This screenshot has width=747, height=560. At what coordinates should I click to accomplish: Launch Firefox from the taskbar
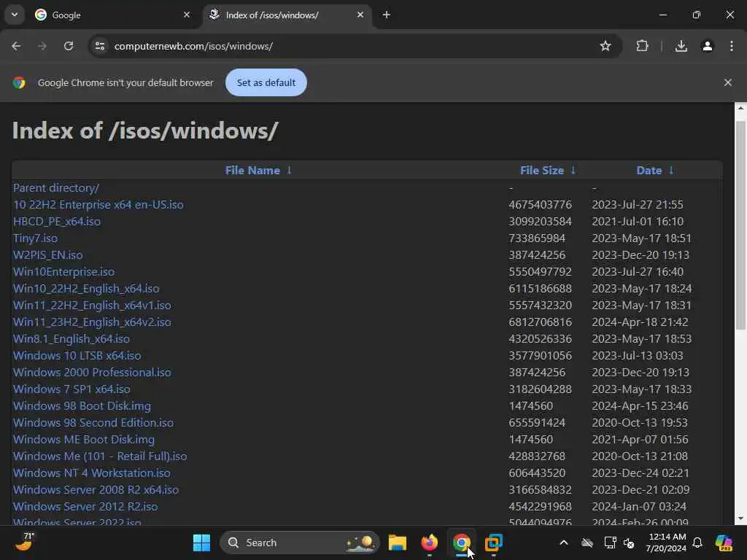tap(429, 542)
